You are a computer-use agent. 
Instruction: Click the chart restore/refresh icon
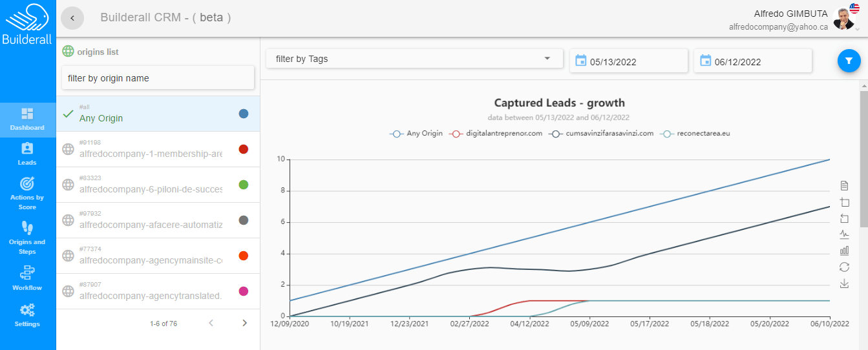(x=844, y=267)
